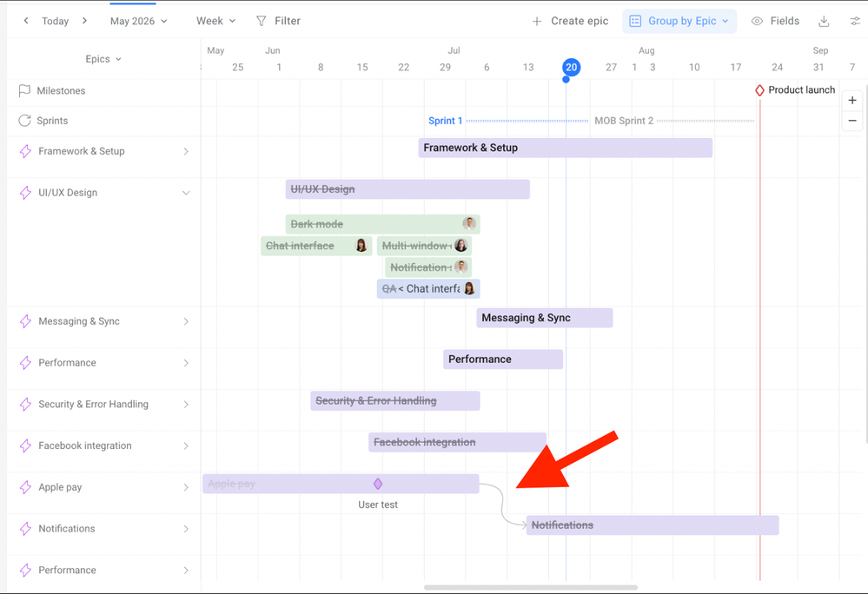
Task: Click the horizontal timeline scrollbar
Action: [x=530, y=587]
